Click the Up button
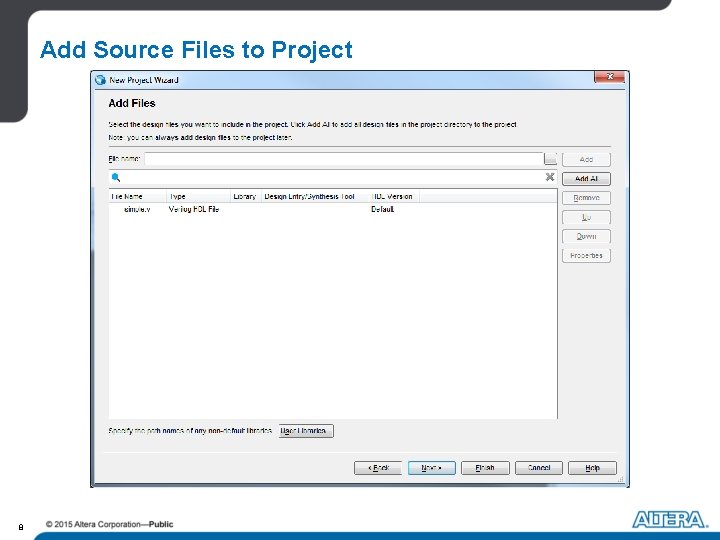This screenshot has height=540, width=720. coord(586,217)
